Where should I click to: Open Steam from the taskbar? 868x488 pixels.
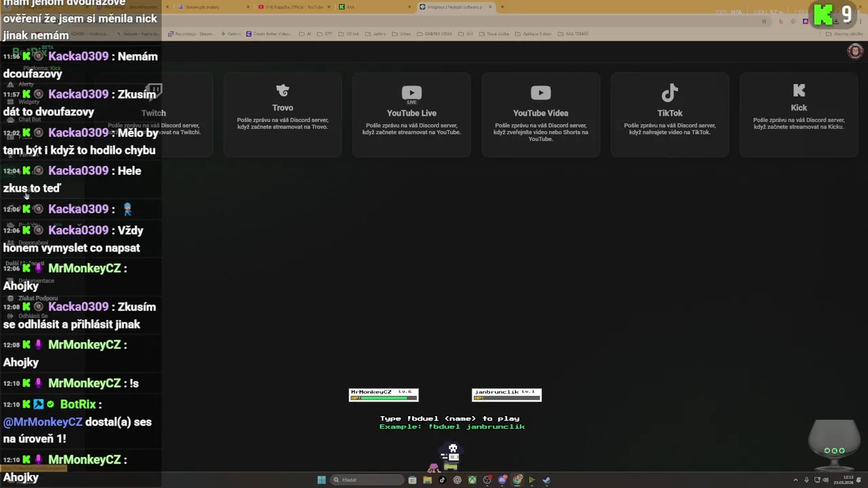pyautogui.click(x=547, y=480)
